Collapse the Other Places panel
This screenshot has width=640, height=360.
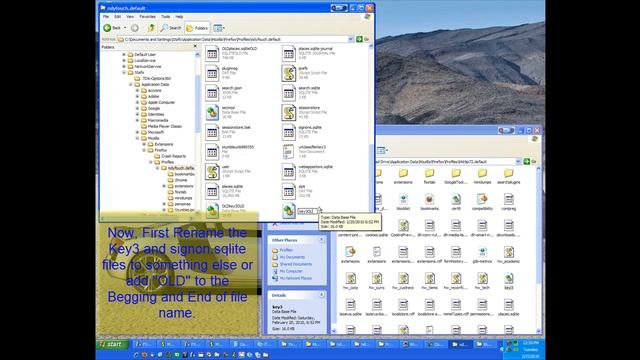[321, 240]
